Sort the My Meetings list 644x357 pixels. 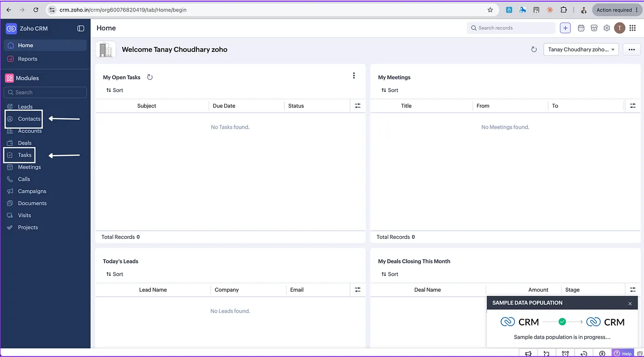[390, 91]
